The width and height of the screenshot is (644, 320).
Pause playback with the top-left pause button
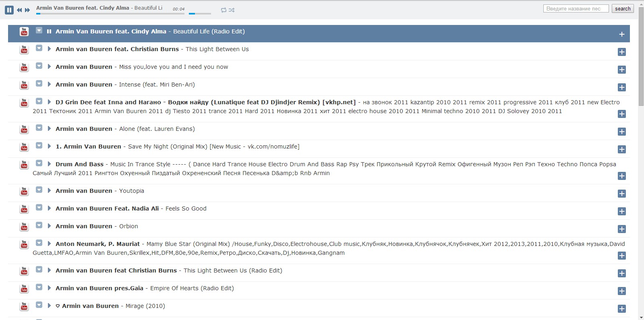(9, 10)
